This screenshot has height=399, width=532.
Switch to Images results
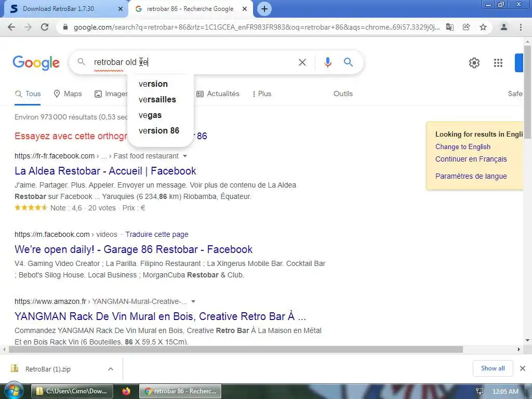pyautogui.click(x=111, y=94)
